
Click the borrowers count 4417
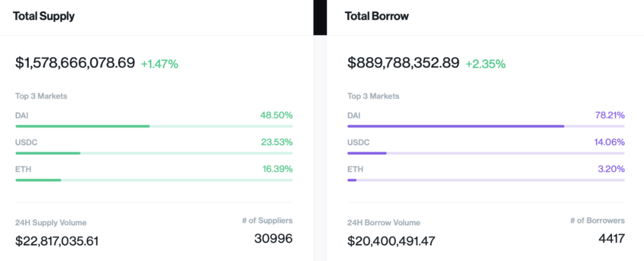point(611,239)
